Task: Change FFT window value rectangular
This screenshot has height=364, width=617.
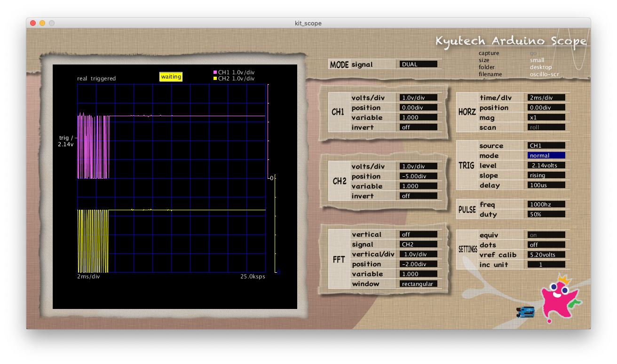Action: pyautogui.click(x=419, y=284)
